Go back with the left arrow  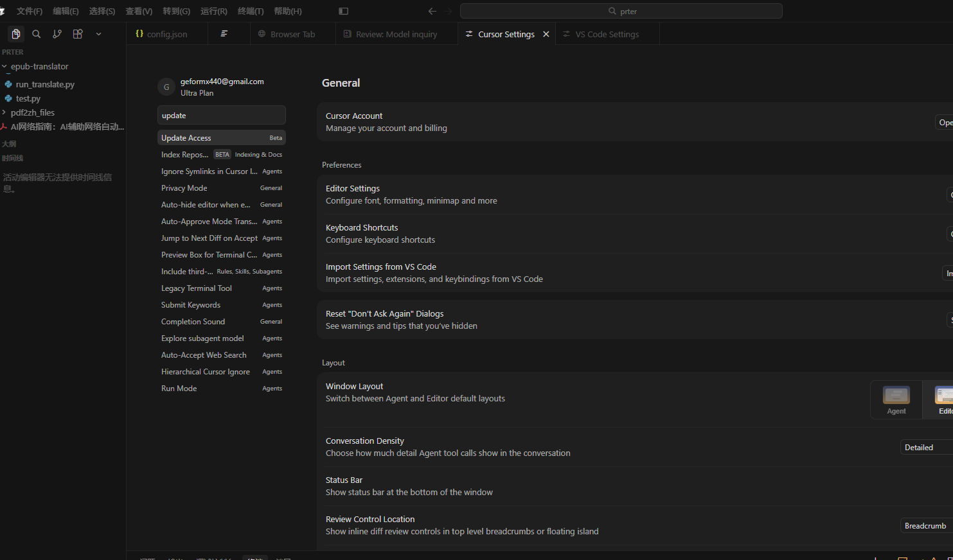tap(432, 11)
